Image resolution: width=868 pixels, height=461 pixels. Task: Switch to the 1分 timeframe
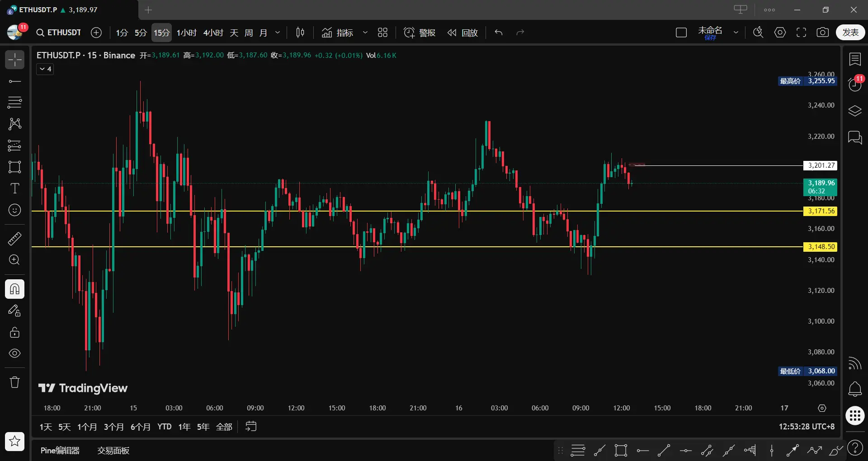(122, 33)
